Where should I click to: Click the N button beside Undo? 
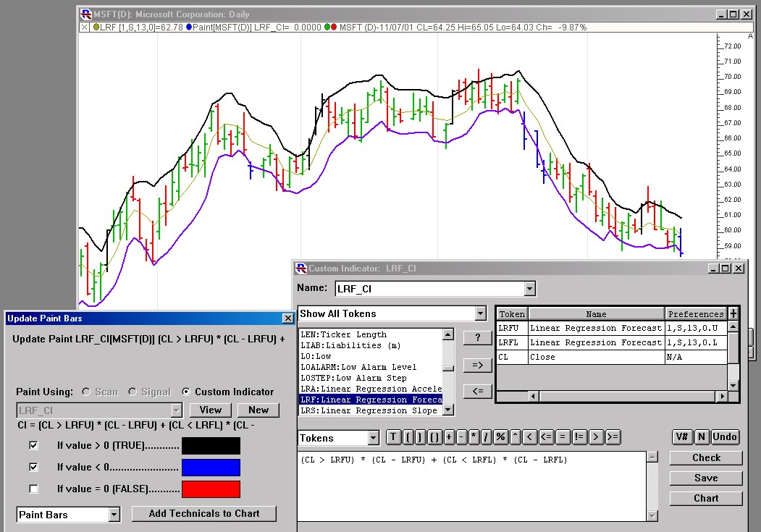coord(702,437)
